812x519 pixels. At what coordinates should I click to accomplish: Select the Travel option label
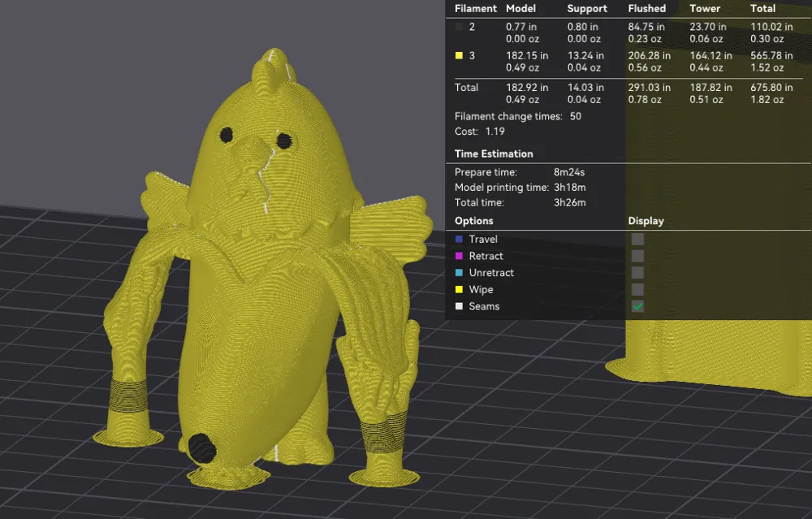pyautogui.click(x=483, y=239)
